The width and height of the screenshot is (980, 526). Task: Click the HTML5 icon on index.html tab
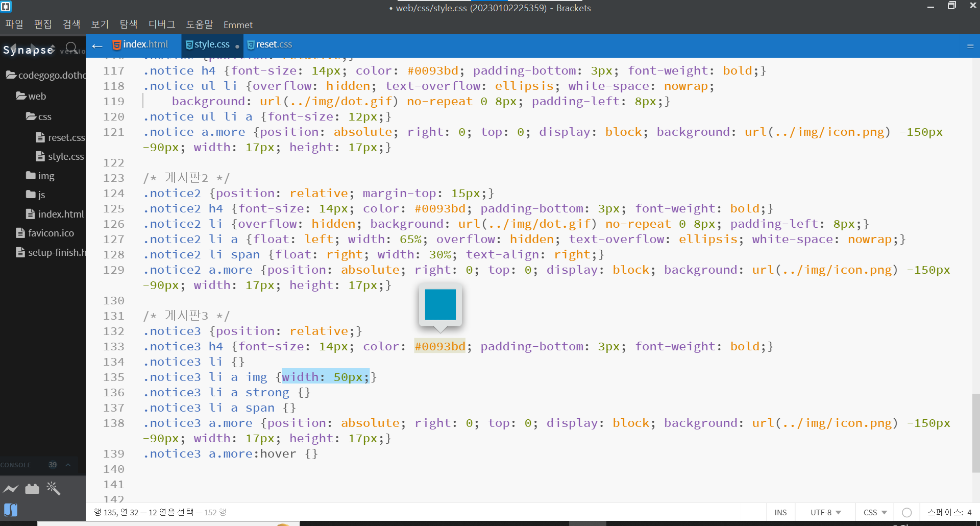[x=116, y=45]
